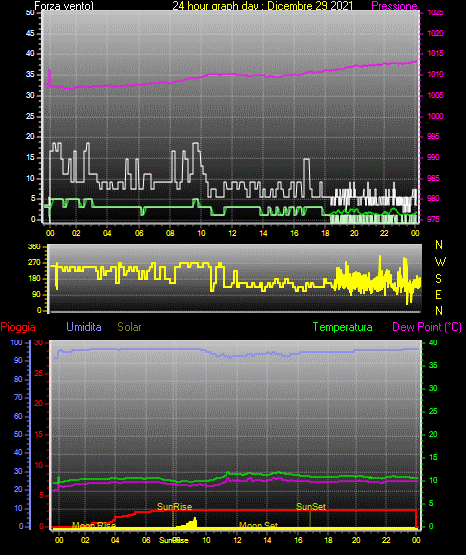The width and height of the screenshot is (466, 555).
Task: Click the 12 hour tick on wind graph
Action: point(232,233)
